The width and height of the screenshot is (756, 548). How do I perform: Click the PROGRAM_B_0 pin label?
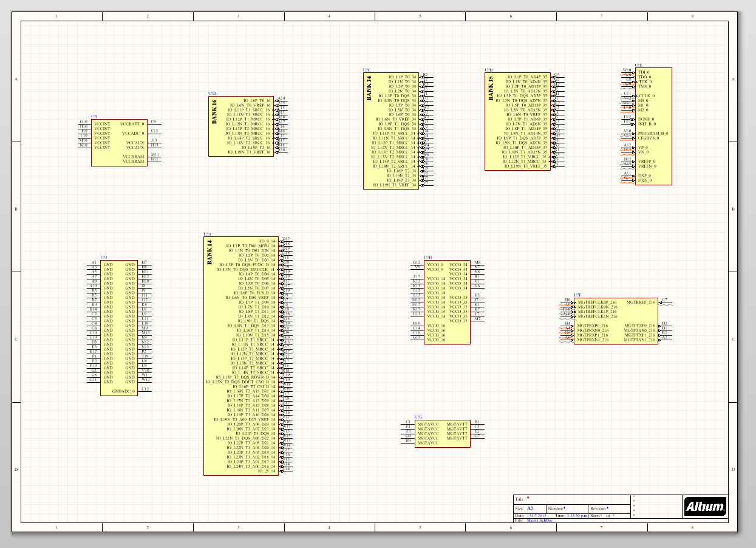tap(653, 133)
